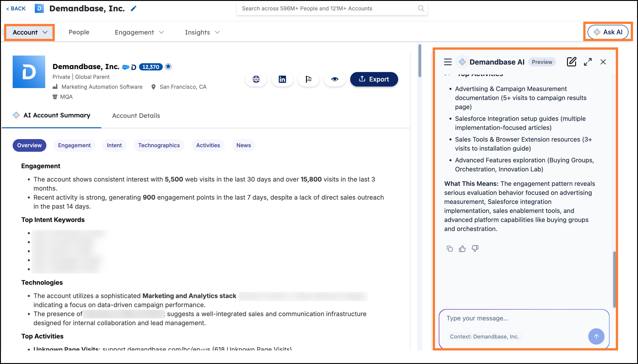Image resolution: width=638 pixels, height=364 pixels.
Task: Click the Salesforce Integration setup guides bullet
Action: 520,123
